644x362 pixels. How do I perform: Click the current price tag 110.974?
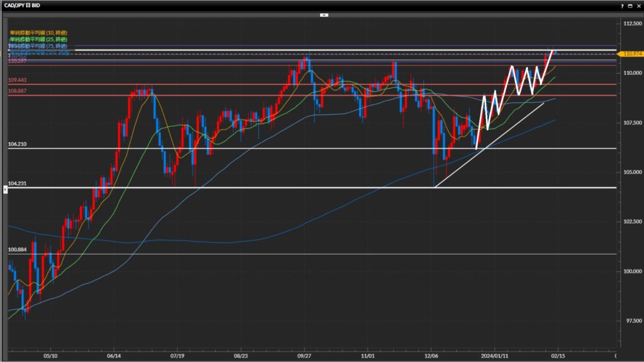(x=631, y=54)
